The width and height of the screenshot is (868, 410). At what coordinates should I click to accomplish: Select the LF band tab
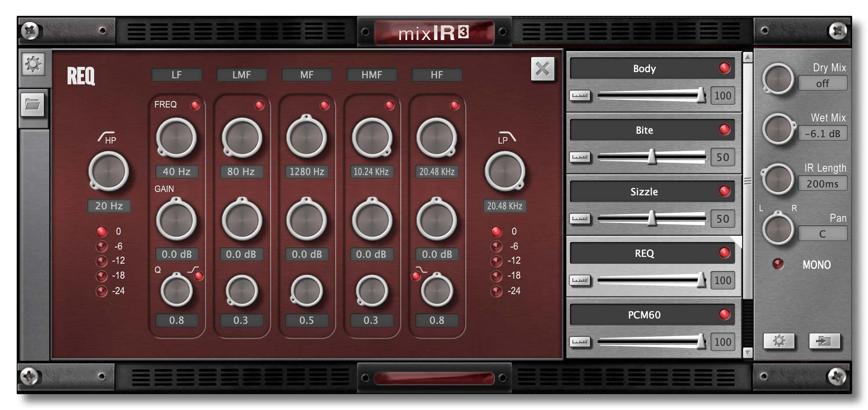[x=177, y=75]
